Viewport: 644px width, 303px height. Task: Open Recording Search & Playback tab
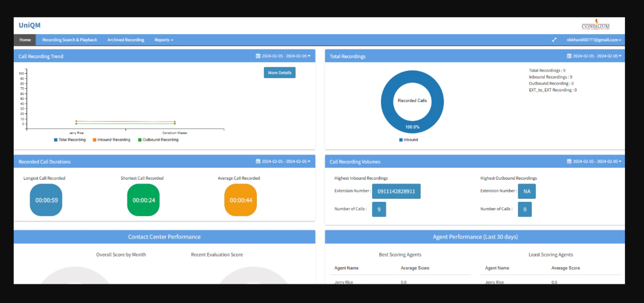click(x=69, y=40)
